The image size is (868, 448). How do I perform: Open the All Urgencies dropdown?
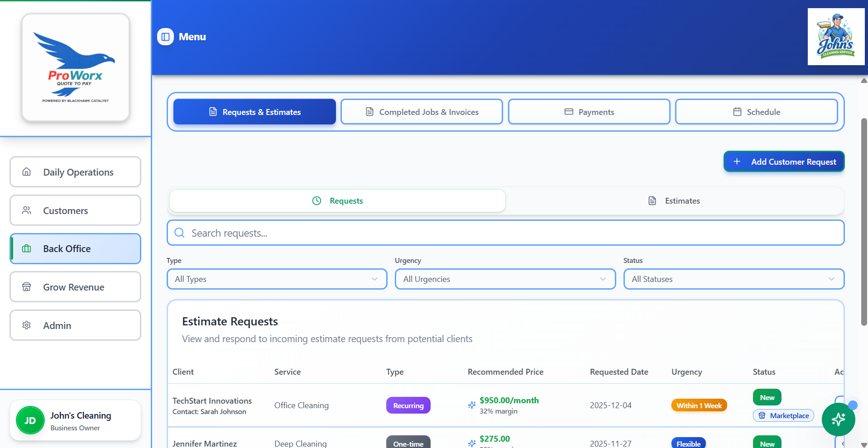pyautogui.click(x=505, y=279)
